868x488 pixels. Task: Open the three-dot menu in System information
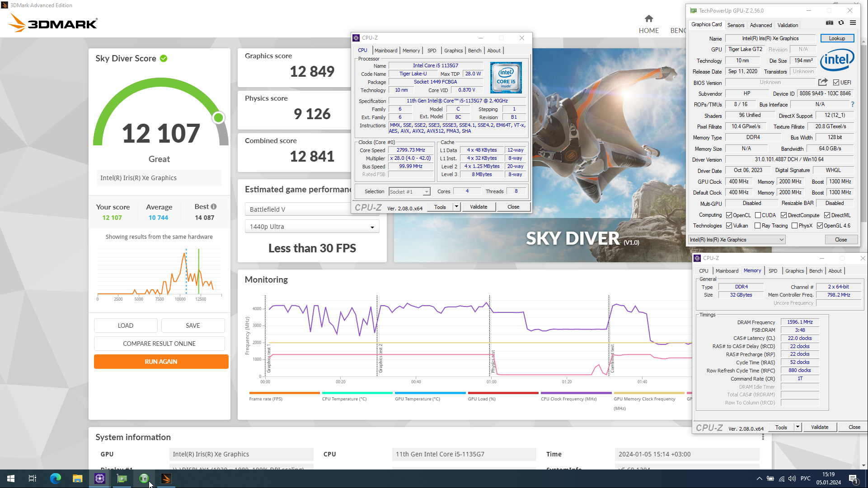(x=763, y=437)
